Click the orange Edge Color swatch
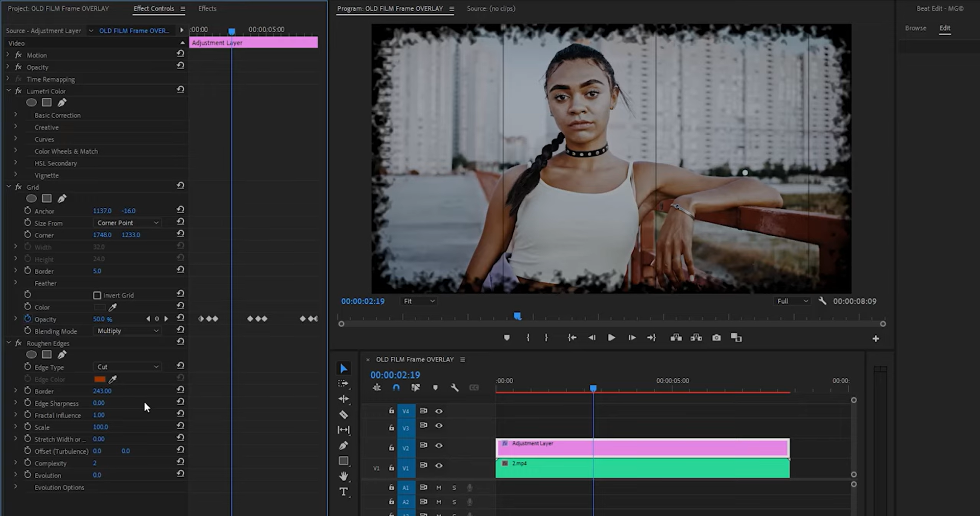The height and width of the screenshot is (516, 980). coord(100,379)
